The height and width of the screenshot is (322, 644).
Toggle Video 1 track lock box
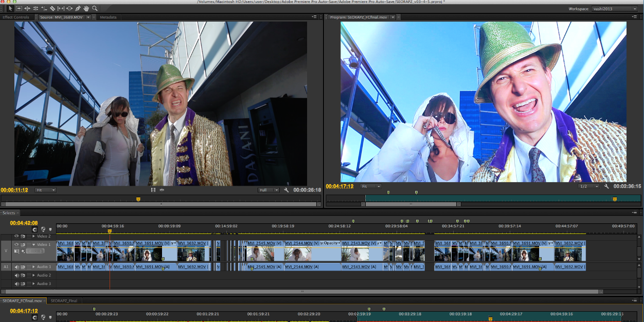[29, 244]
